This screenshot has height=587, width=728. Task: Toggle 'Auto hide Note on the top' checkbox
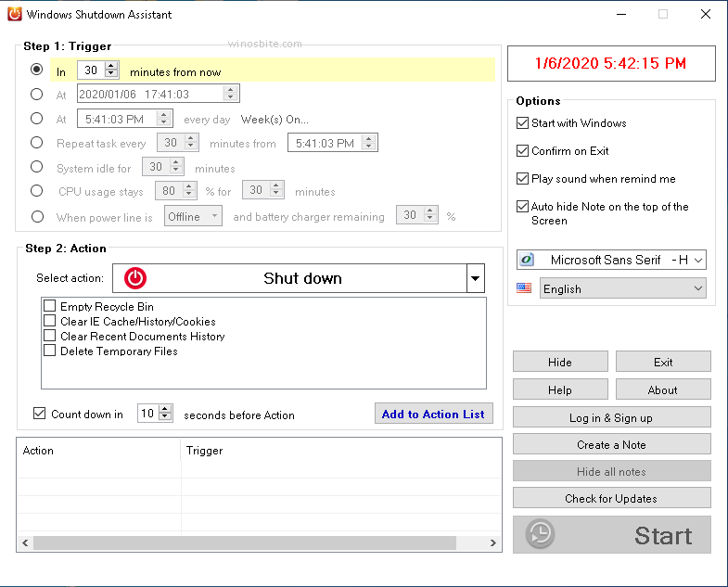coord(522,206)
